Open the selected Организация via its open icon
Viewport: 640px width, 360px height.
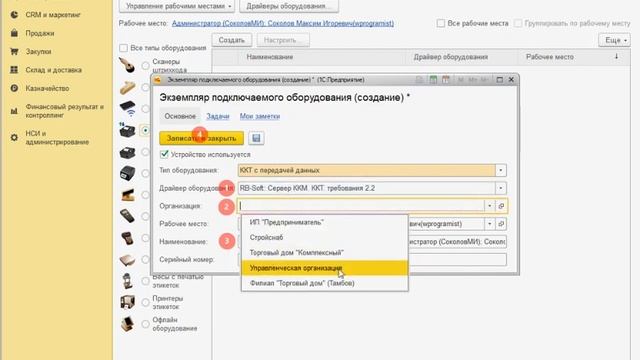501,206
